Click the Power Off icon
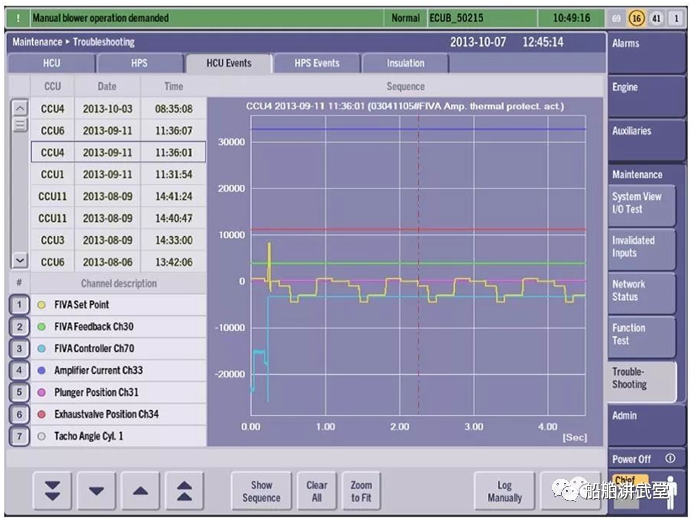 coord(670,458)
